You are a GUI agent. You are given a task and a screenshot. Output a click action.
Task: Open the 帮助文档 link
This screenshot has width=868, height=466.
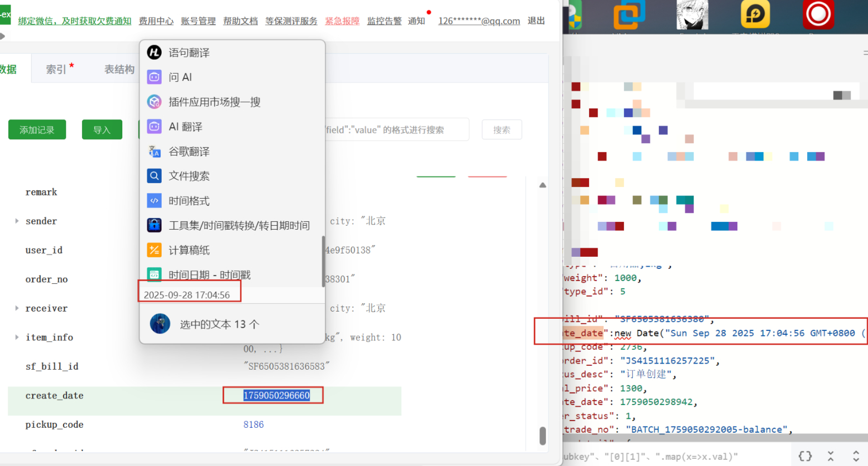pos(240,21)
